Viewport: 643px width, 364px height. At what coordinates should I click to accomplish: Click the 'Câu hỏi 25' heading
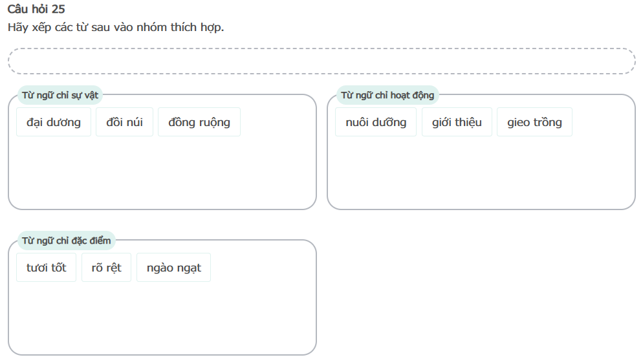coord(36,10)
